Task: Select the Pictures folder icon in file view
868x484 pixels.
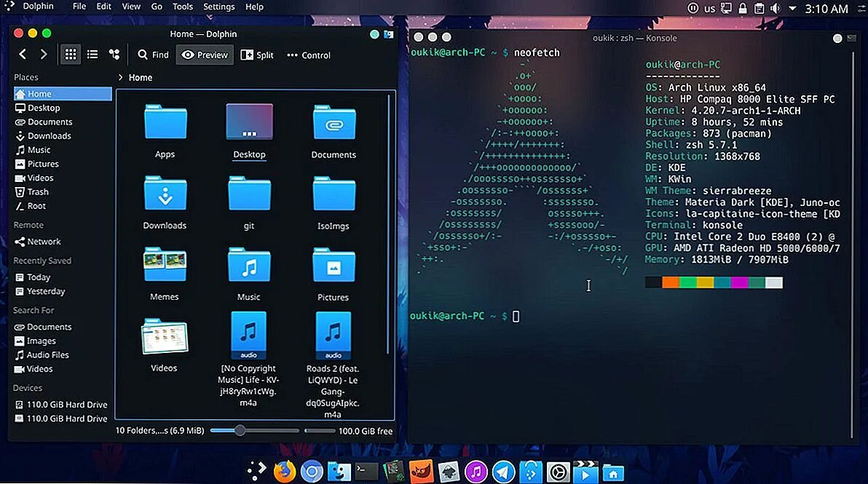Action: [x=334, y=264]
